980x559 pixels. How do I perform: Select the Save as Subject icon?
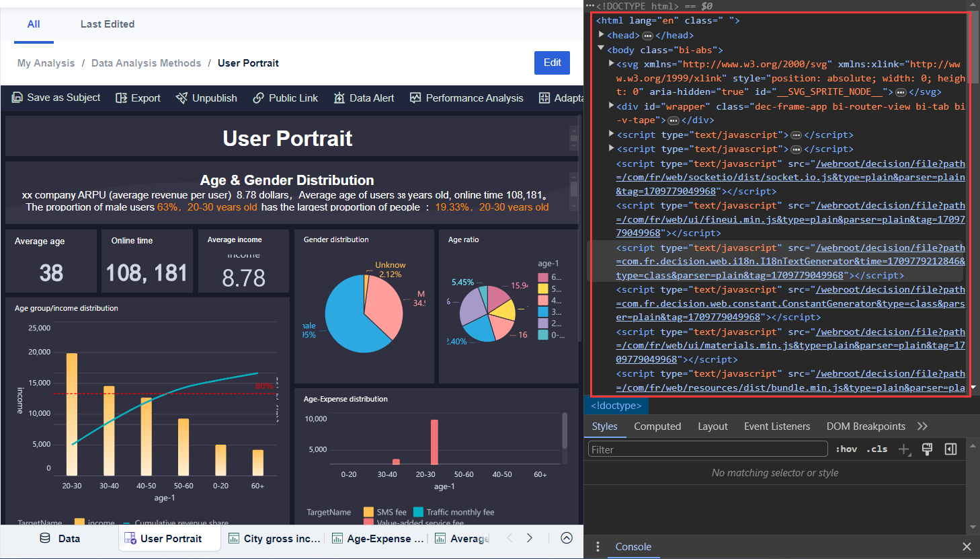click(16, 98)
